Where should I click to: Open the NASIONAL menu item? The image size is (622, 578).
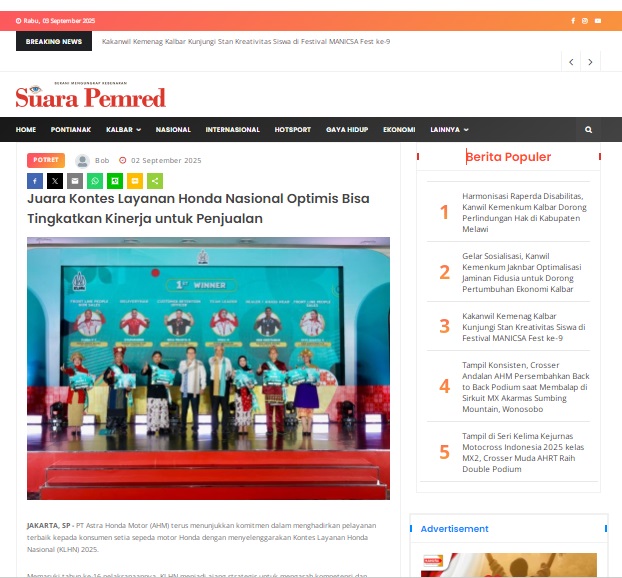[x=173, y=130]
